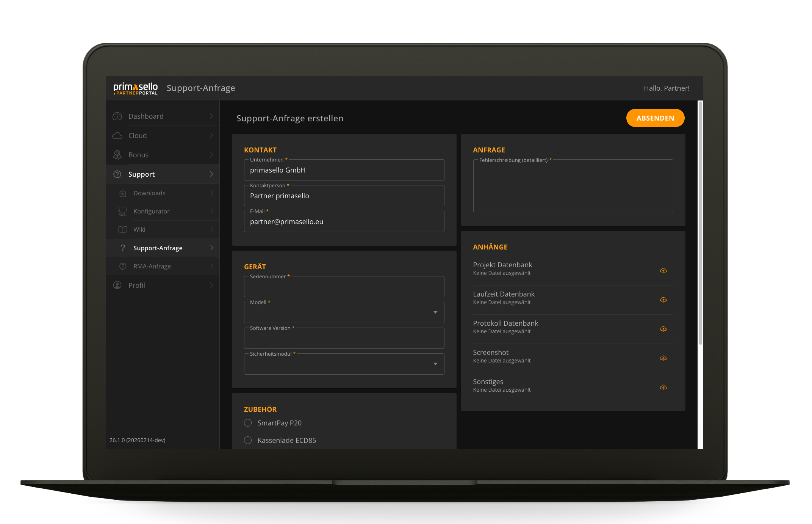Open the Sicherheitsmodul dropdown
Viewport: 812px width, 524px height.
point(344,364)
